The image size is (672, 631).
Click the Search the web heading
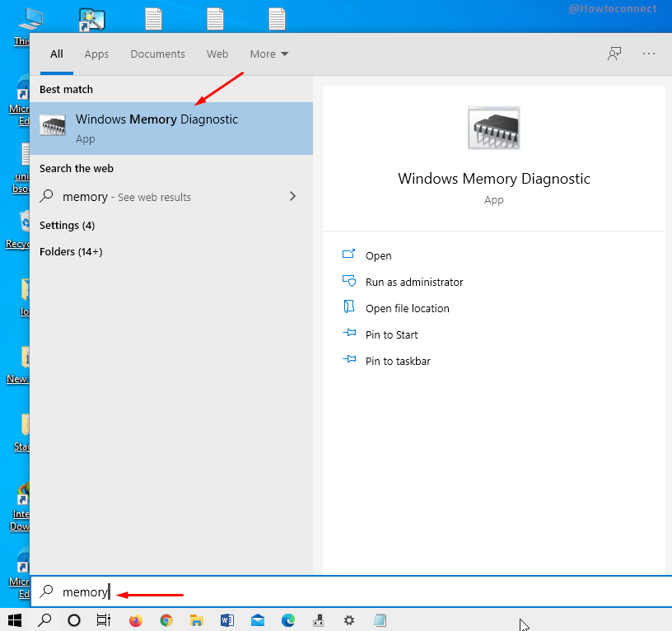pyautogui.click(x=77, y=169)
